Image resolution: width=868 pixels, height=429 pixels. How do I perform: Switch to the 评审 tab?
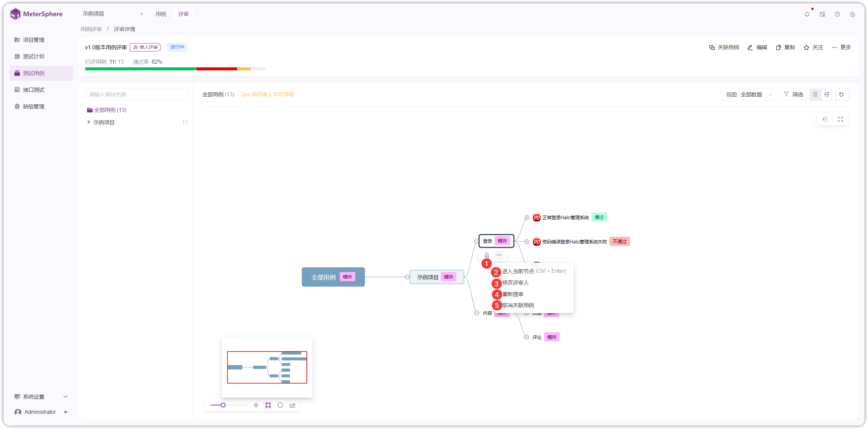coord(183,14)
